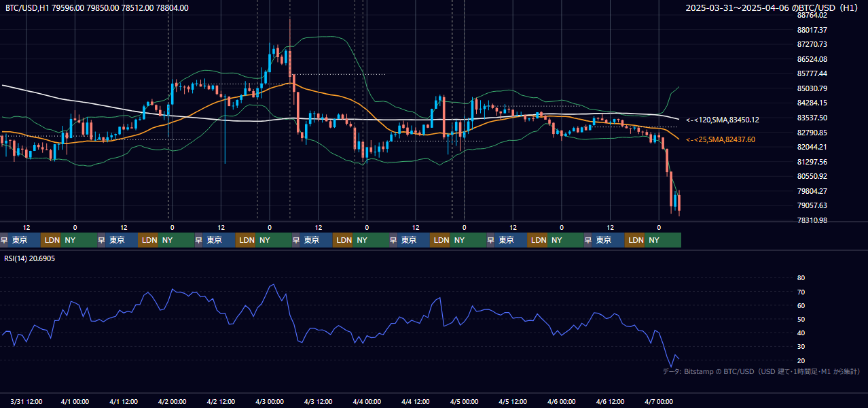Viewport: 868px width, 408px height.
Task: Pick the 85030.79 price axis value
Action: (x=812, y=88)
